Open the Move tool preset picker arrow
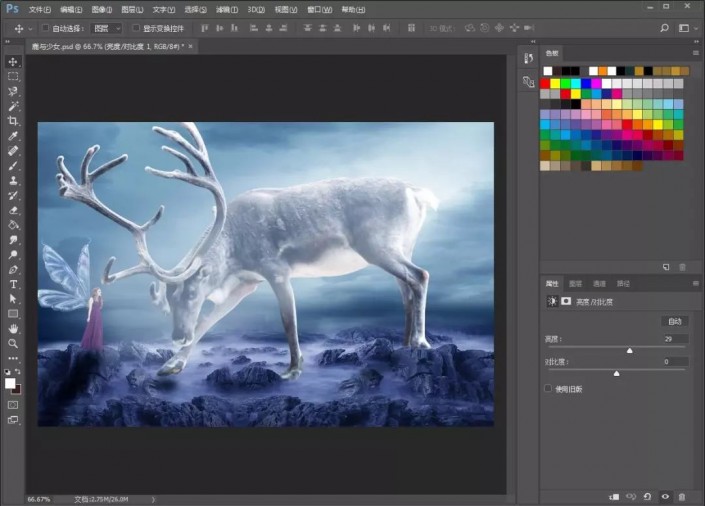Screen dimensions: 705x506 tap(30, 28)
